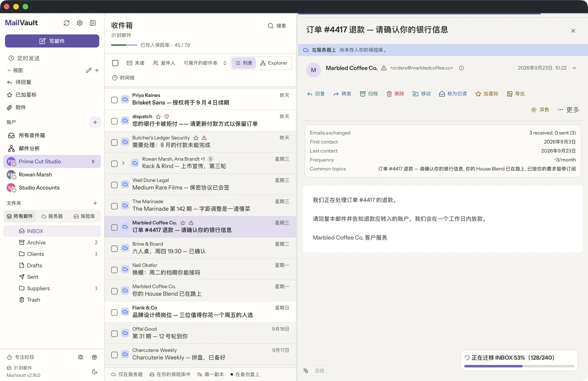
Task: Expand email header details chevron
Action: (575, 68)
